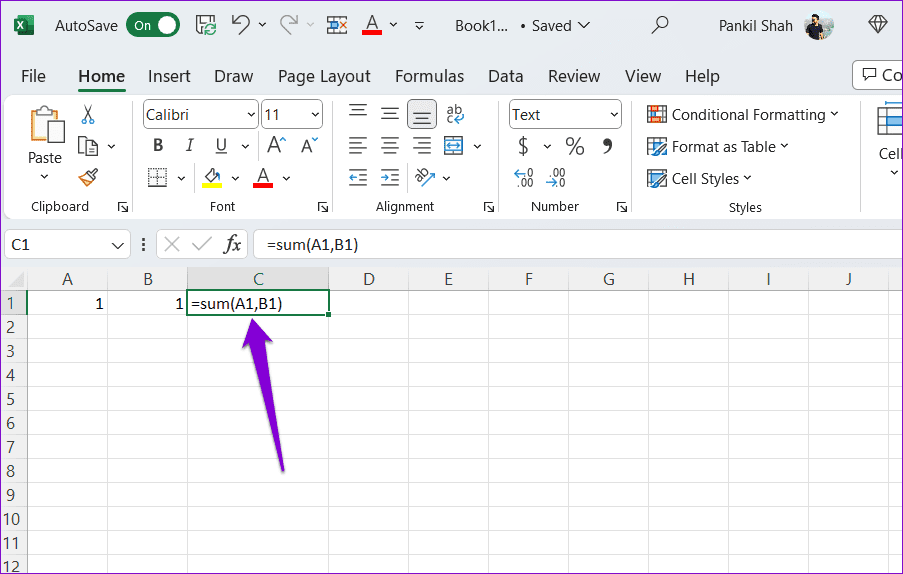The height and width of the screenshot is (574, 903).
Task: Click the Cut scissors icon
Action: pyautogui.click(x=88, y=115)
